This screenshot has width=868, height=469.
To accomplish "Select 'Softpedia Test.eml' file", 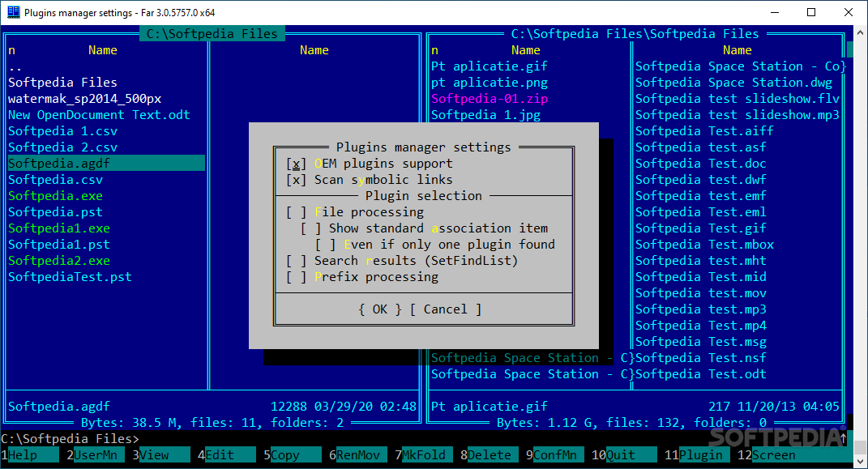I will point(701,212).
